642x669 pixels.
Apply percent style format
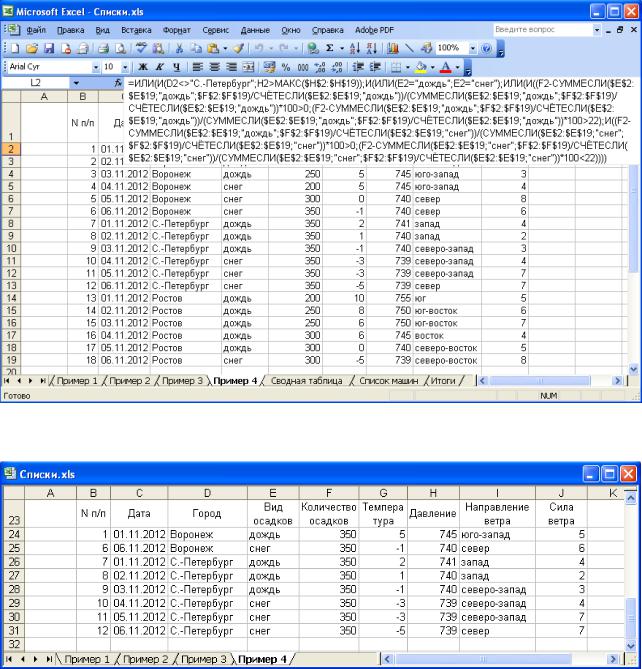[x=286, y=67]
